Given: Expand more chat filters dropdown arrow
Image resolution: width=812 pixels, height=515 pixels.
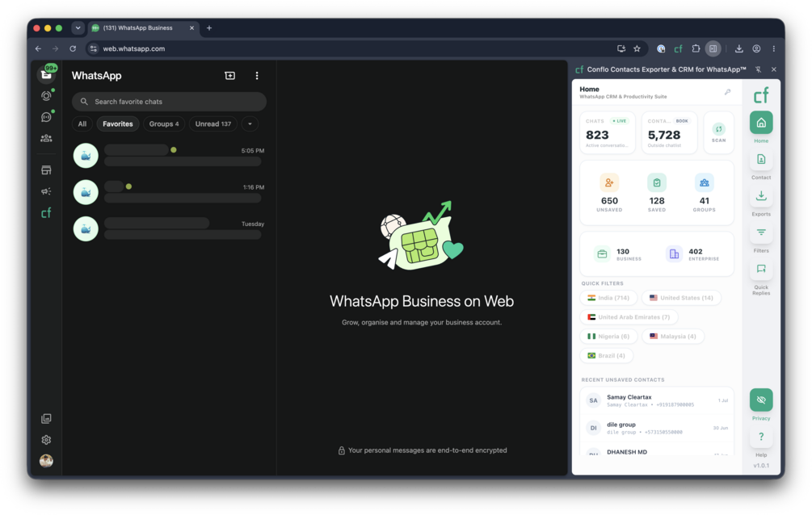Looking at the screenshot, I should pos(250,124).
